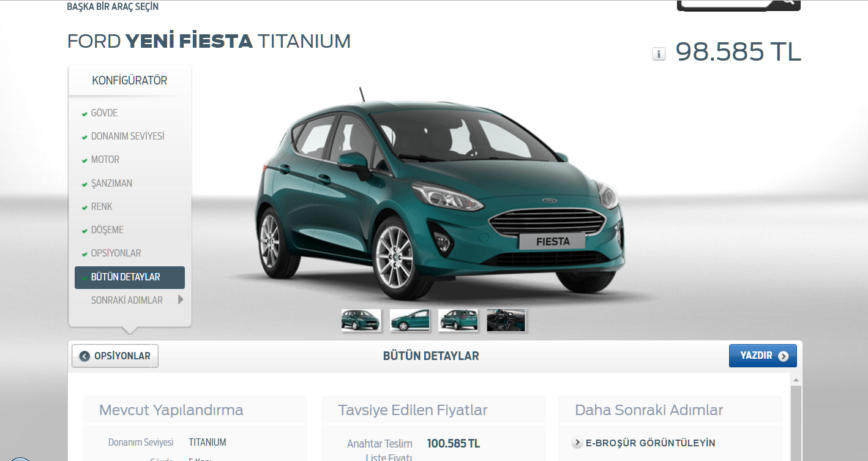Click arrow icon beside E-BROŞÜR GÖRÜNTÜLEYİN
Screen dimensions: 868x461
coord(577,443)
